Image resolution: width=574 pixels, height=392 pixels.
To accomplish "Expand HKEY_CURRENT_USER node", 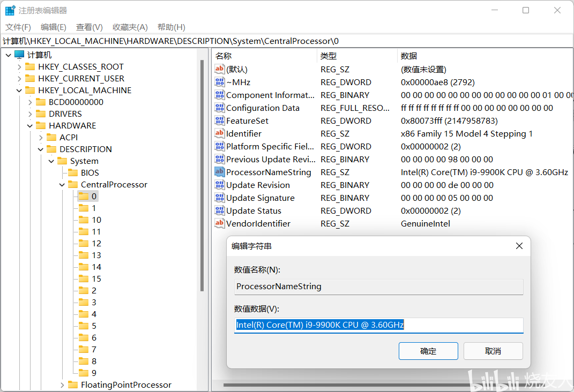I will (19, 79).
